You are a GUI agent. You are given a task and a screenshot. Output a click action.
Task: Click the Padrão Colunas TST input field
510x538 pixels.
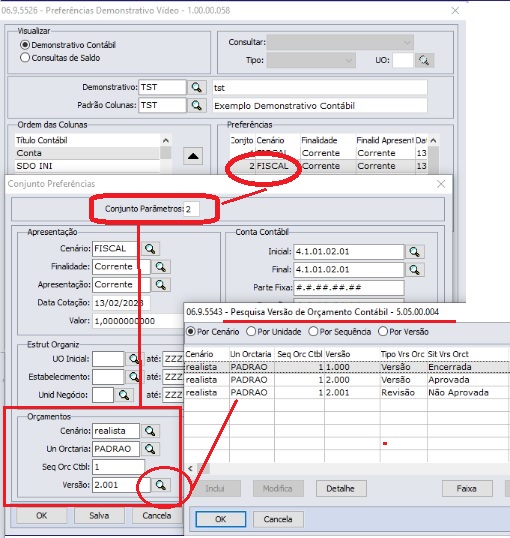click(162, 105)
